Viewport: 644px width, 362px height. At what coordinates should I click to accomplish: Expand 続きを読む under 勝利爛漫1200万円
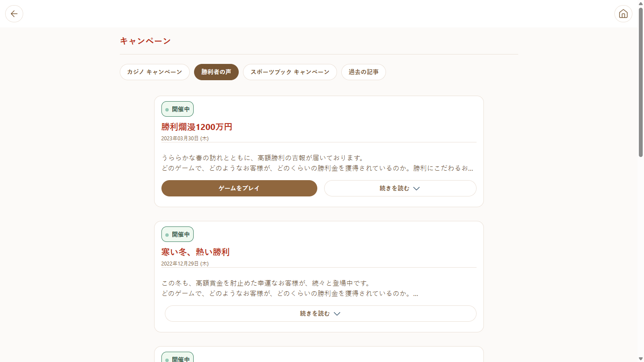coord(400,188)
